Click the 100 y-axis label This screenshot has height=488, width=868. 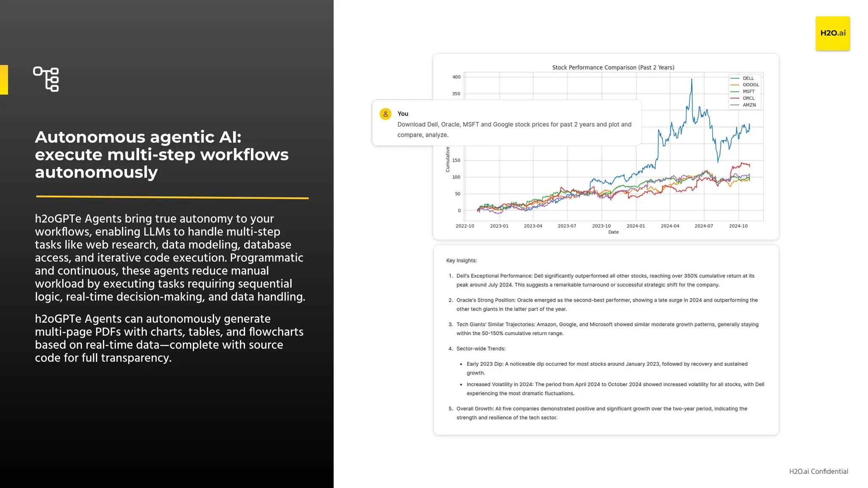point(456,177)
